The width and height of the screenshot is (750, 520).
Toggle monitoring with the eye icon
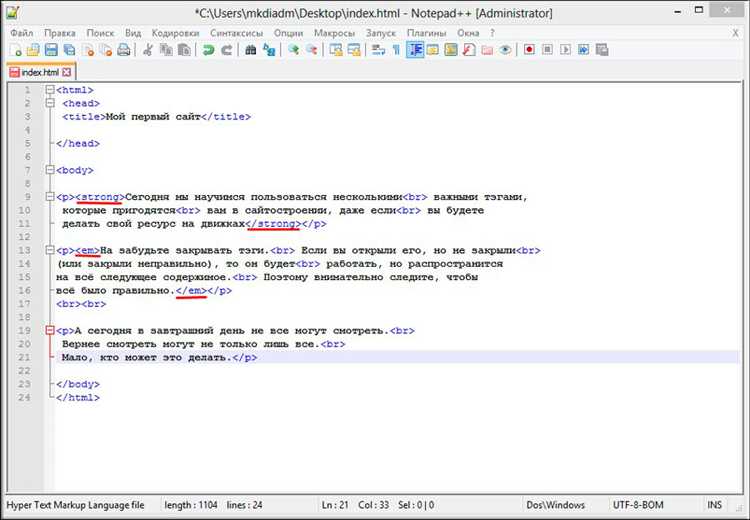coord(505,50)
